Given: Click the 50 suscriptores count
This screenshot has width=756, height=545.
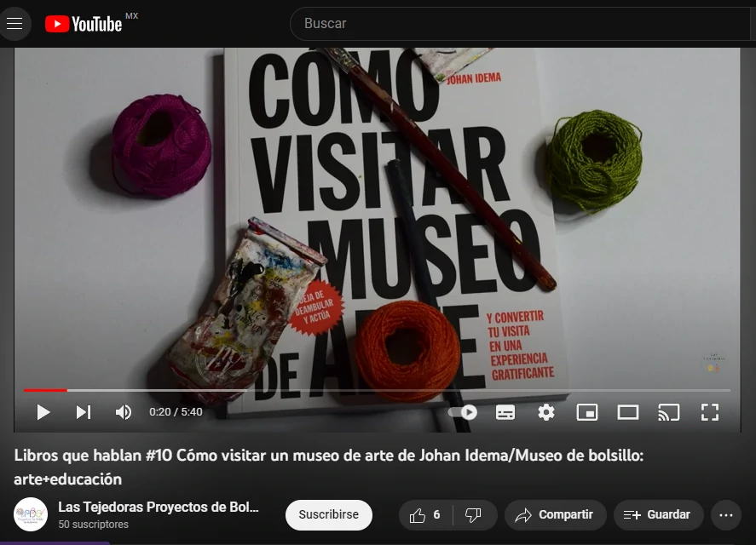Looking at the screenshot, I should point(94,525).
